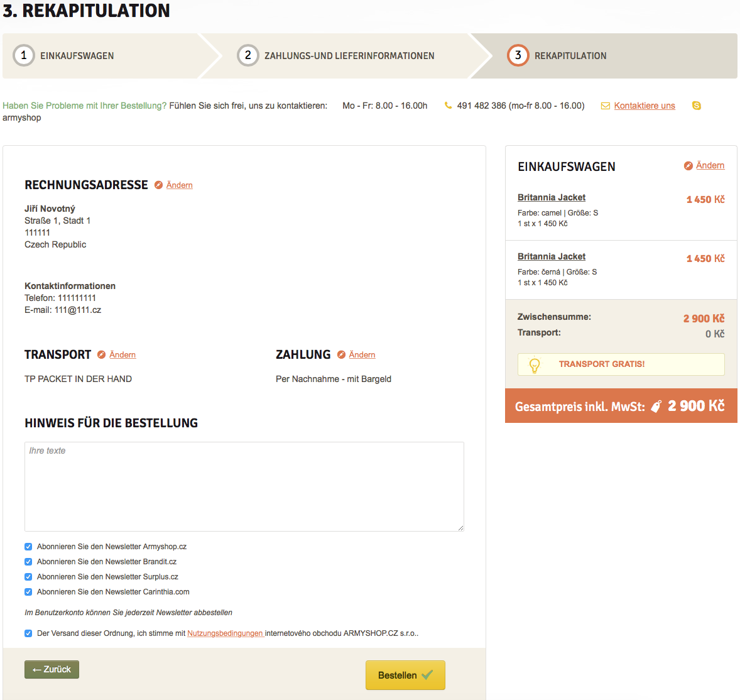Toggle the terms agreement checkbox
Image resolution: width=740 pixels, height=700 pixels.
point(28,633)
